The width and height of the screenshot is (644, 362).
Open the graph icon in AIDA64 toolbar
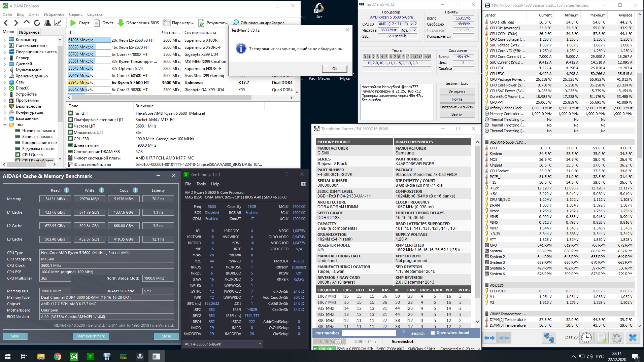[58, 23]
